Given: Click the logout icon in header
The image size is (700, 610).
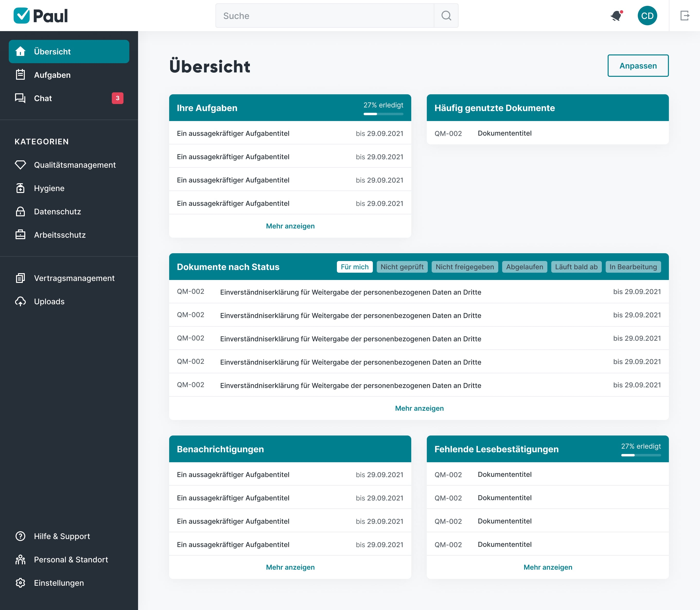Looking at the screenshot, I should [685, 16].
